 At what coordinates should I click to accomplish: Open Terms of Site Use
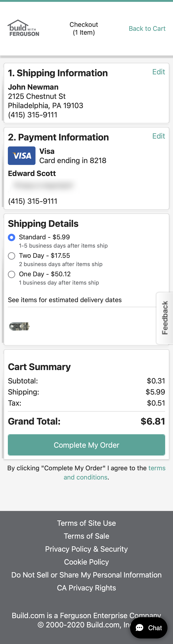pyautogui.click(x=86, y=523)
